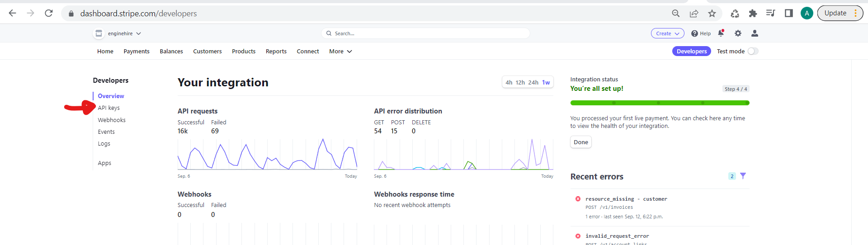Select the 12h time range

[520, 82]
